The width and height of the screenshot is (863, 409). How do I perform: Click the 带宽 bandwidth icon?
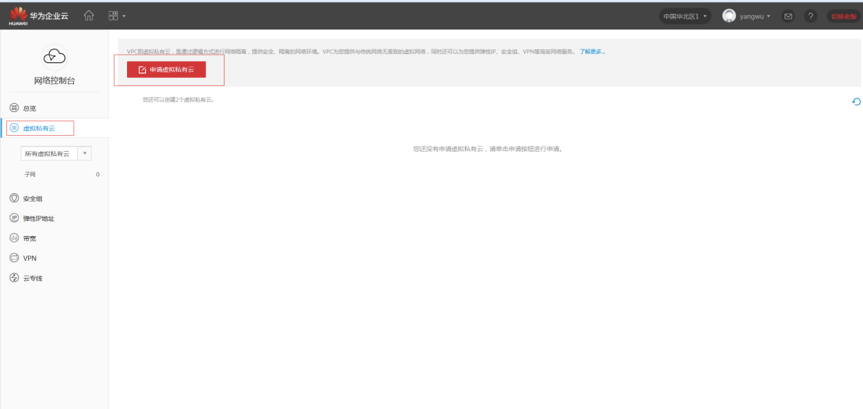[x=14, y=238]
